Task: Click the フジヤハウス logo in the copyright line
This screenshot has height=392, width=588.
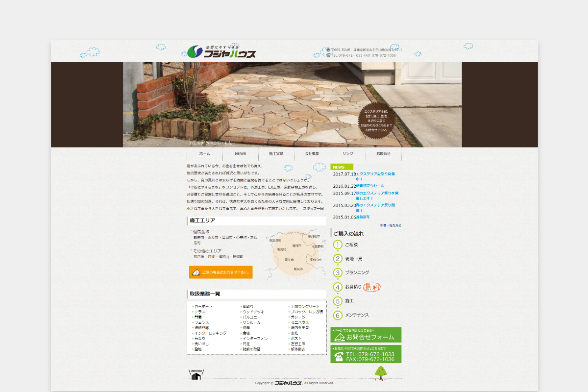Action: tap(288, 383)
